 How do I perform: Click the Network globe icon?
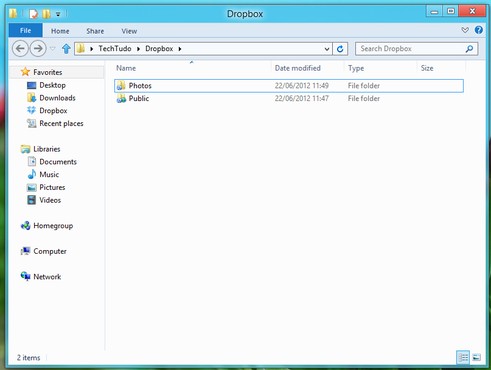tap(25, 276)
